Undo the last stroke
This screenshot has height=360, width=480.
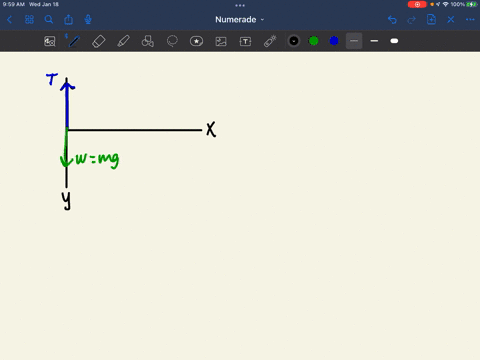click(392, 20)
